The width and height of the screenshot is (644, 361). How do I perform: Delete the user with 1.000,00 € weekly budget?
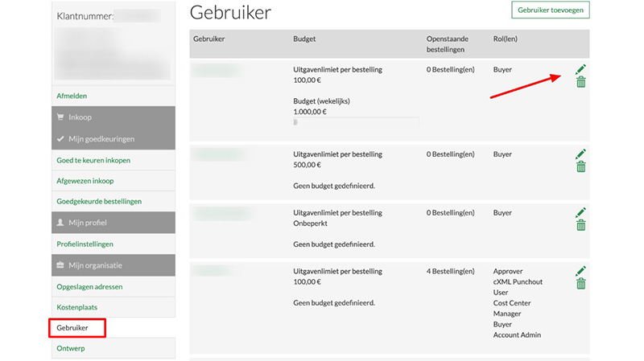pos(580,82)
